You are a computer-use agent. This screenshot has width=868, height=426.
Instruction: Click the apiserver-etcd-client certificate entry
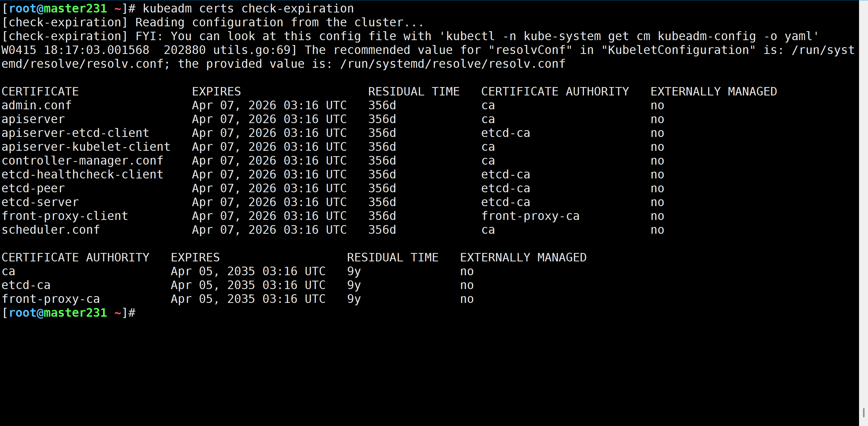75,133
